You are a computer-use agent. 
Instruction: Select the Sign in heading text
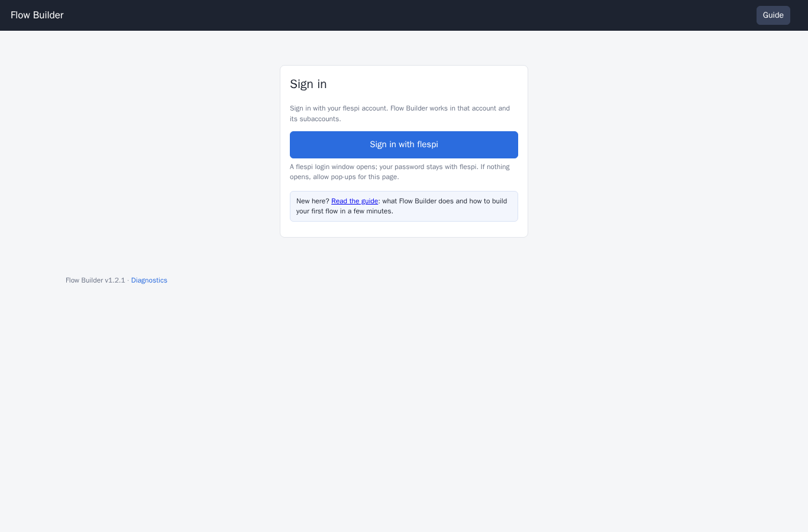(308, 84)
